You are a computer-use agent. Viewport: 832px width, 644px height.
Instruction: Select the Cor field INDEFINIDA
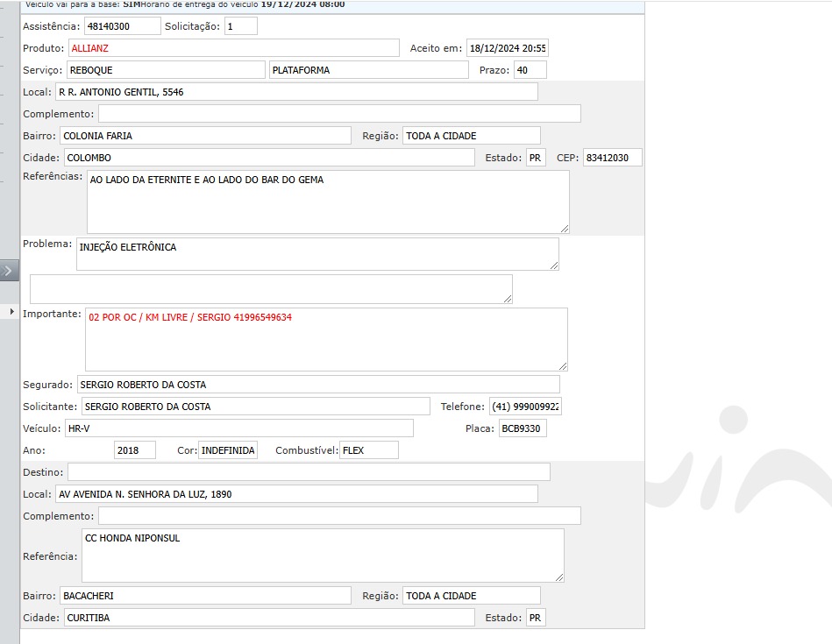coord(228,449)
